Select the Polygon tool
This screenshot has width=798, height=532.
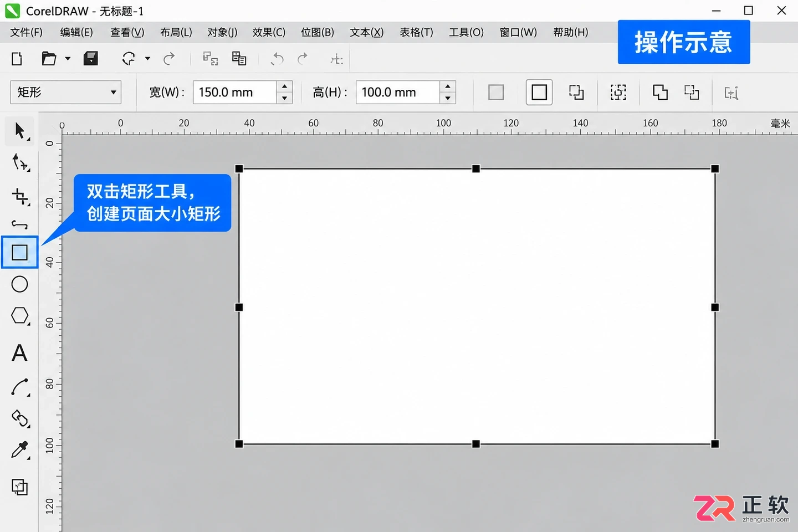pos(20,316)
